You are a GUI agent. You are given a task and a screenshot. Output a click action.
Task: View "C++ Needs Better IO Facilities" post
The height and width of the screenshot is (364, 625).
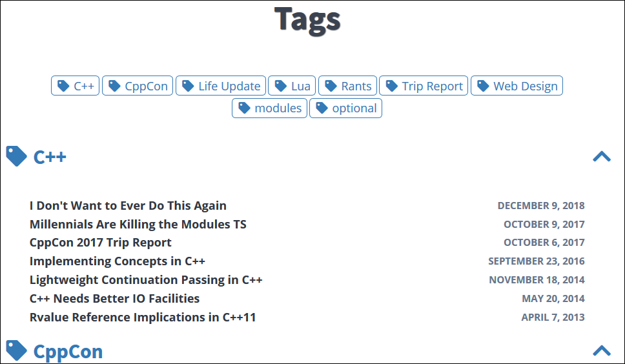click(x=115, y=299)
